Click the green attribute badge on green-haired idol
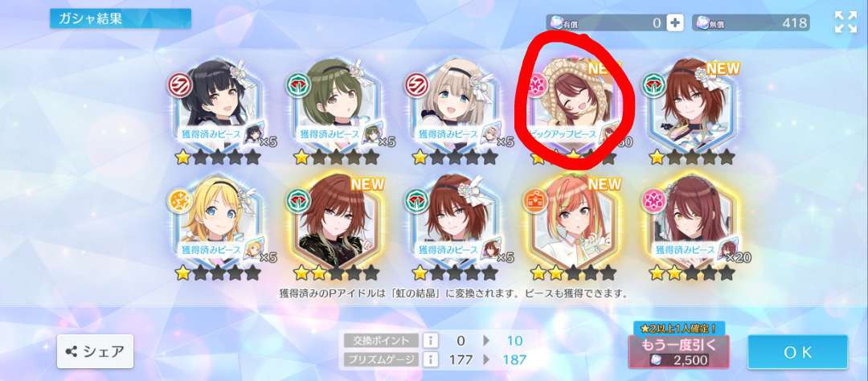The width and height of the screenshot is (868, 381). tap(298, 84)
